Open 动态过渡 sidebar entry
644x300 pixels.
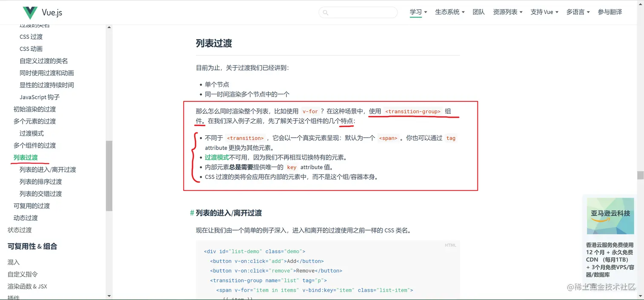pos(26,218)
